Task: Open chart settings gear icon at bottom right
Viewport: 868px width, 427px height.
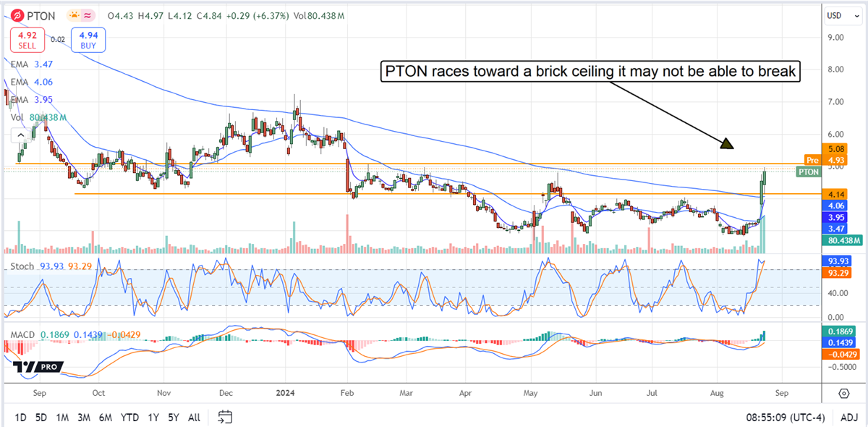Action: [x=843, y=393]
